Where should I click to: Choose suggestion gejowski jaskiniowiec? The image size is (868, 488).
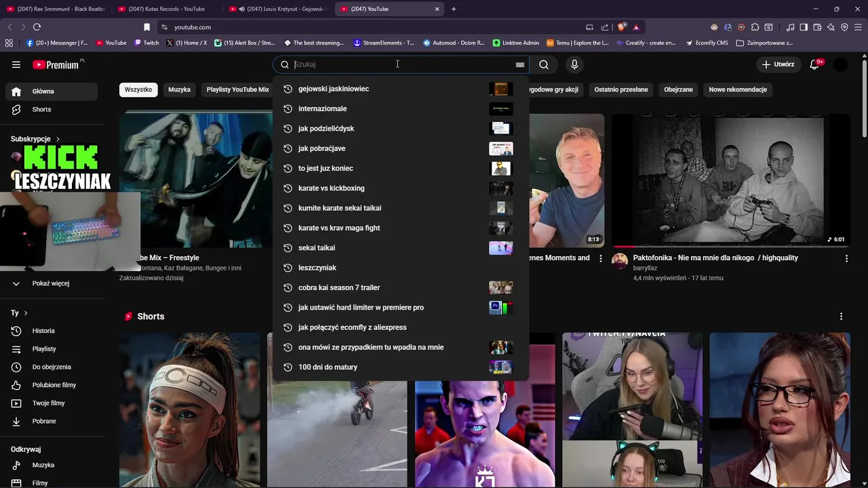click(400, 89)
